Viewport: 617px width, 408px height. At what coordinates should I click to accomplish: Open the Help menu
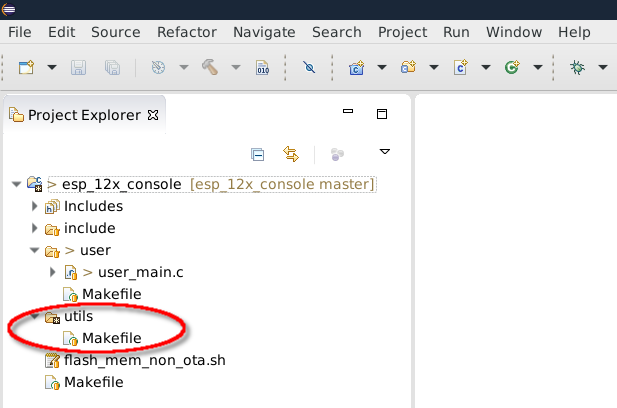tap(574, 32)
